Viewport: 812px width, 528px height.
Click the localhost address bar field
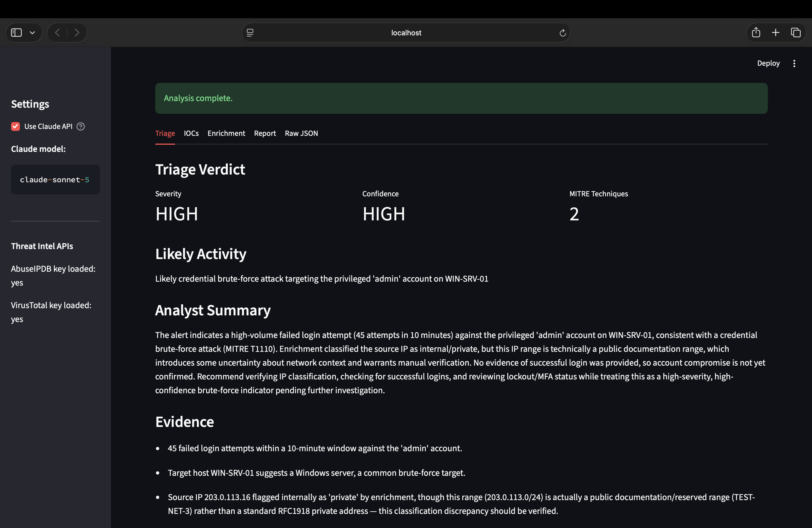(406, 33)
